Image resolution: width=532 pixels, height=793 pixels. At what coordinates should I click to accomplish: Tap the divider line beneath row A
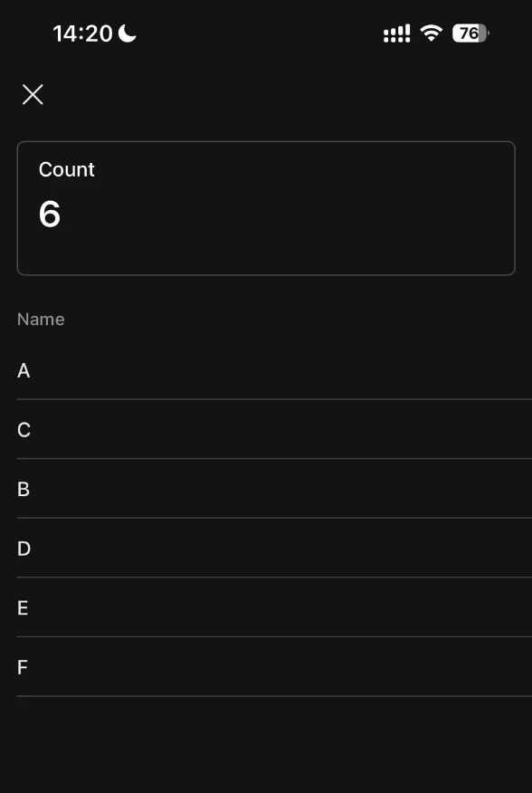(275, 399)
